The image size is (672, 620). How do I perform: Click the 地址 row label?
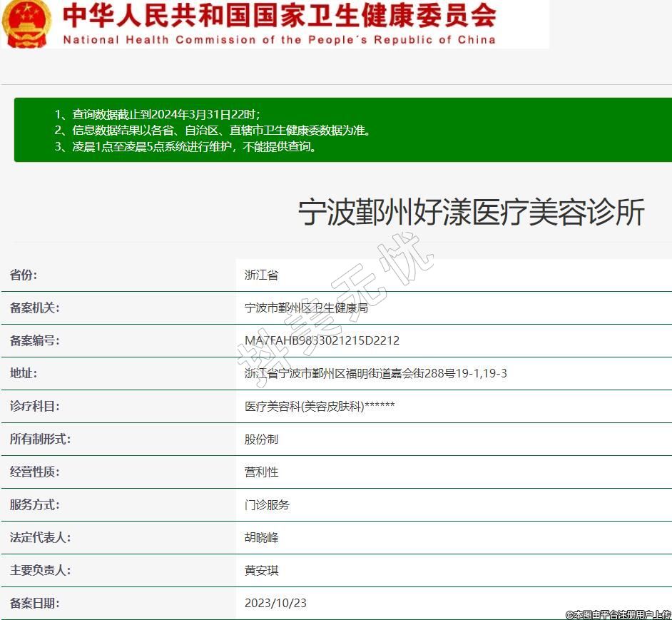click(x=23, y=373)
